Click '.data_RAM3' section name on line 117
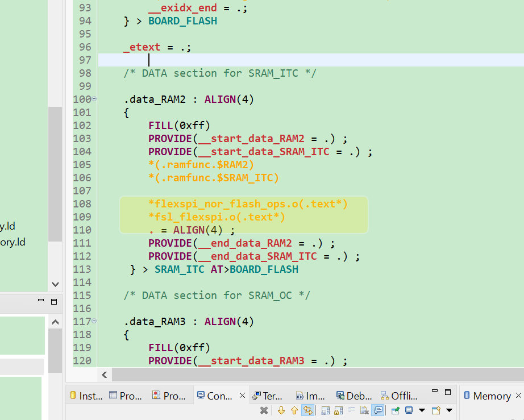 [x=155, y=322]
